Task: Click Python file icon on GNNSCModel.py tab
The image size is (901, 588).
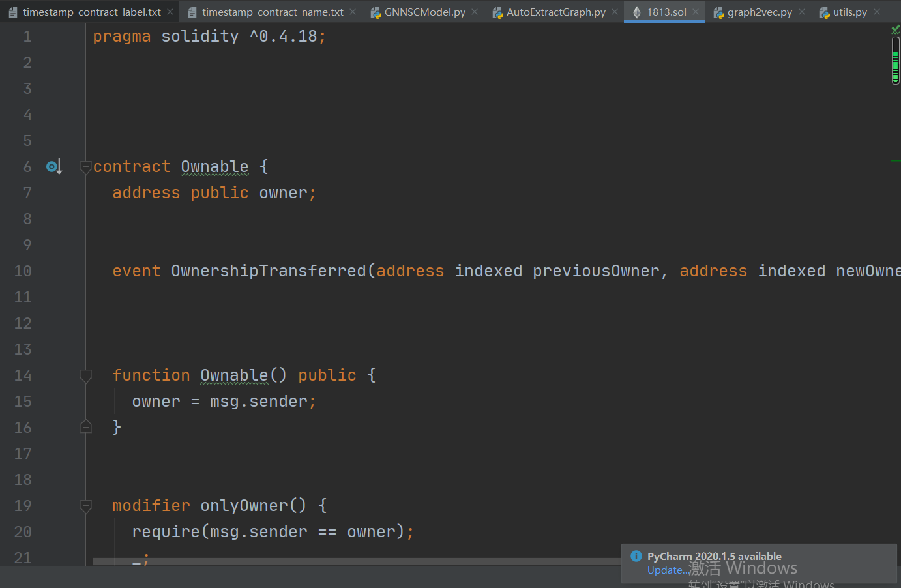Action: click(376, 12)
